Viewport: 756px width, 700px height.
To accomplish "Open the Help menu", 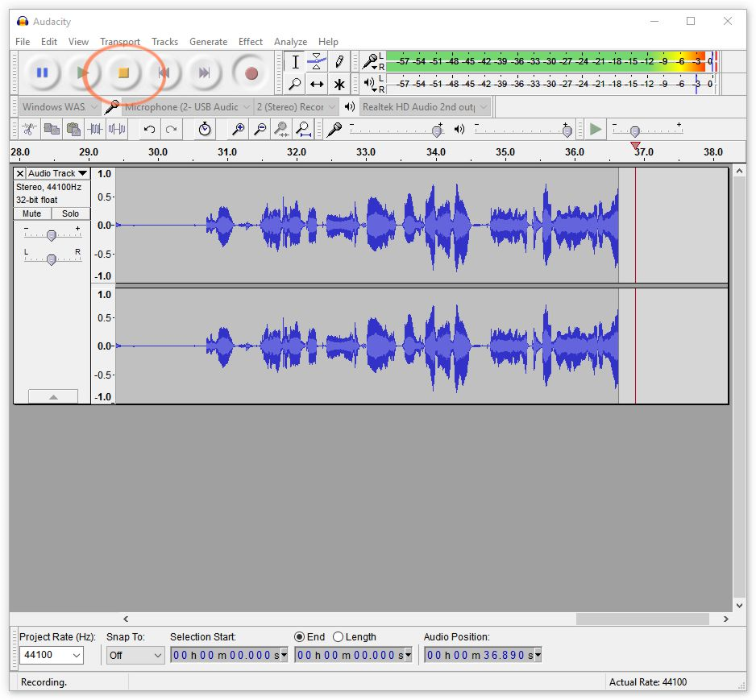I will [x=328, y=41].
